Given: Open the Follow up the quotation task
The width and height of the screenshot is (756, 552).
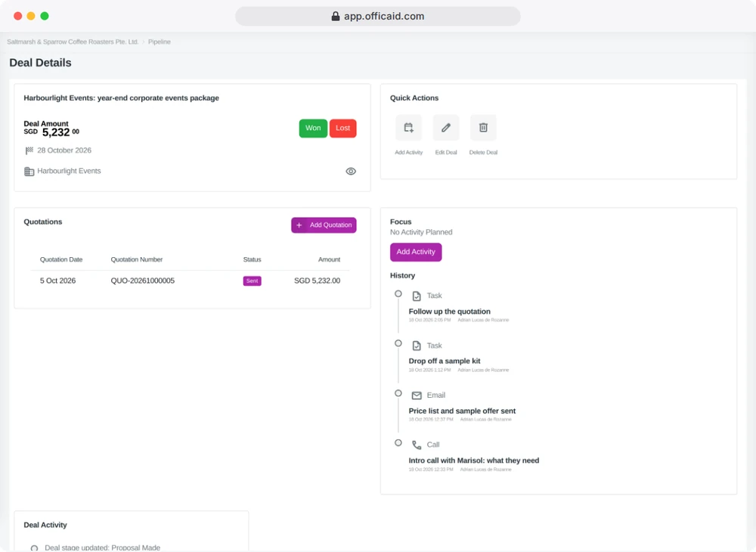Looking at the screenshot, I should pos(449,312).
